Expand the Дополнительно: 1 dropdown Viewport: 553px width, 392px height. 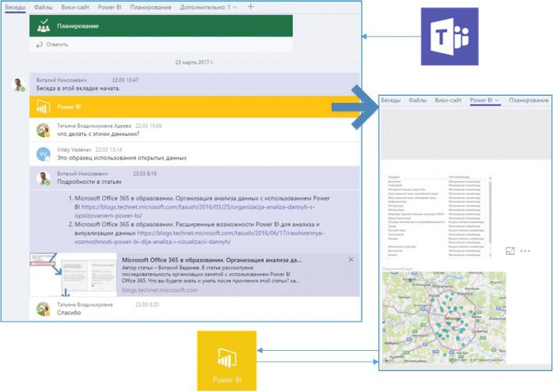208,7
